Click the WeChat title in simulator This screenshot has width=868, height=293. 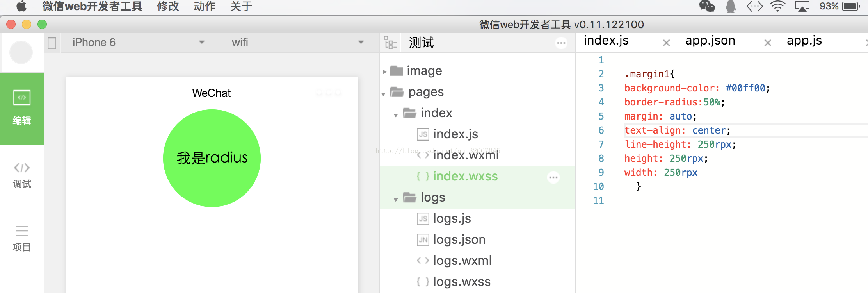tap(212, 93)
